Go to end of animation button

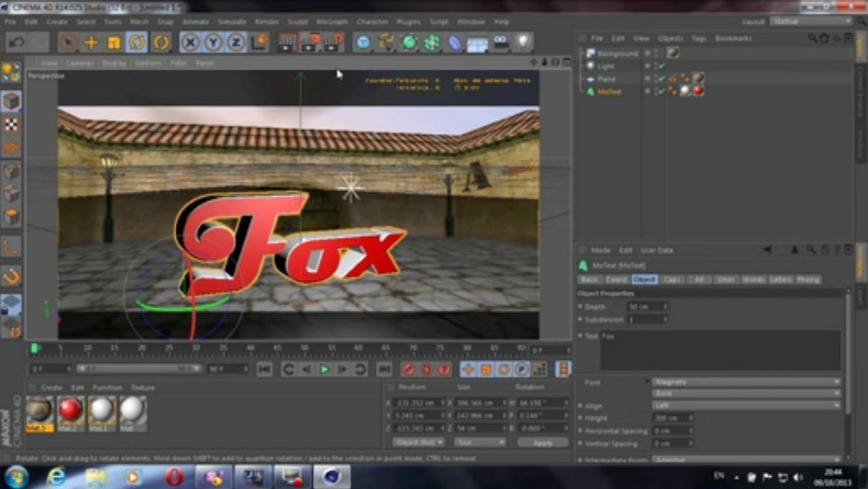pos(384,369)
